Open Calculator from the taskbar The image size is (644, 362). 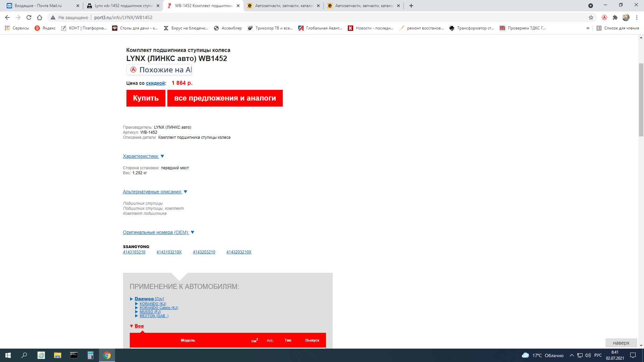[x=91, y=355]
